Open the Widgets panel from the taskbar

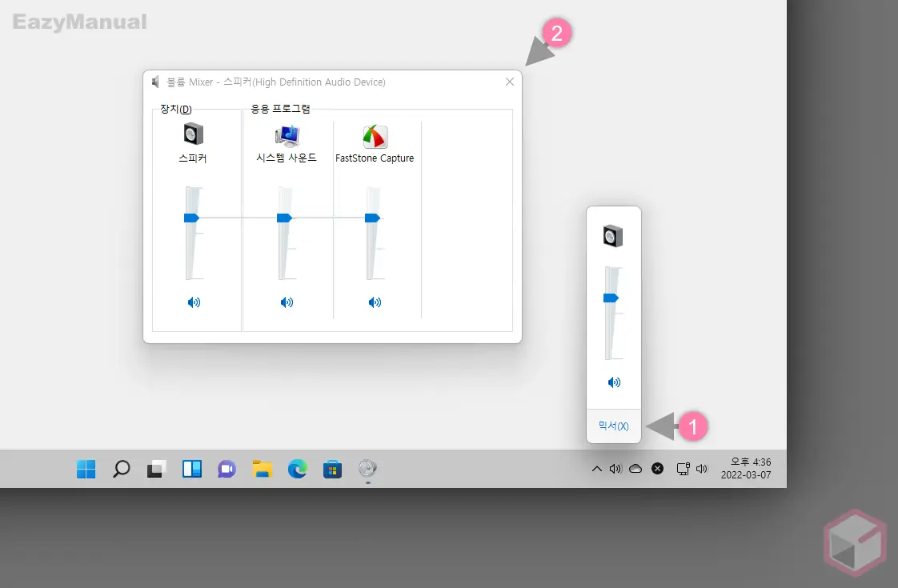click(x=192, y=469)
